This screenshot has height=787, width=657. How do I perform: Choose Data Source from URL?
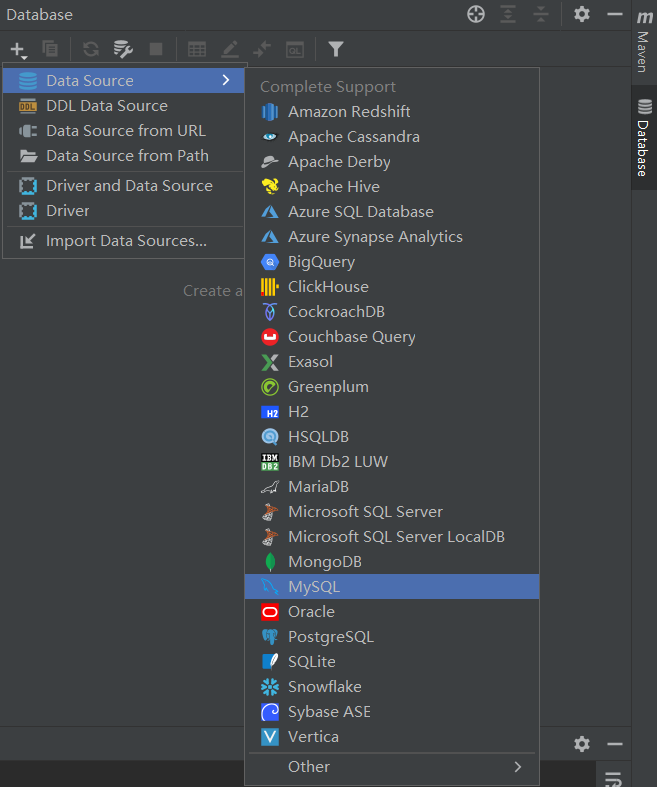click(x=123, y=130)
